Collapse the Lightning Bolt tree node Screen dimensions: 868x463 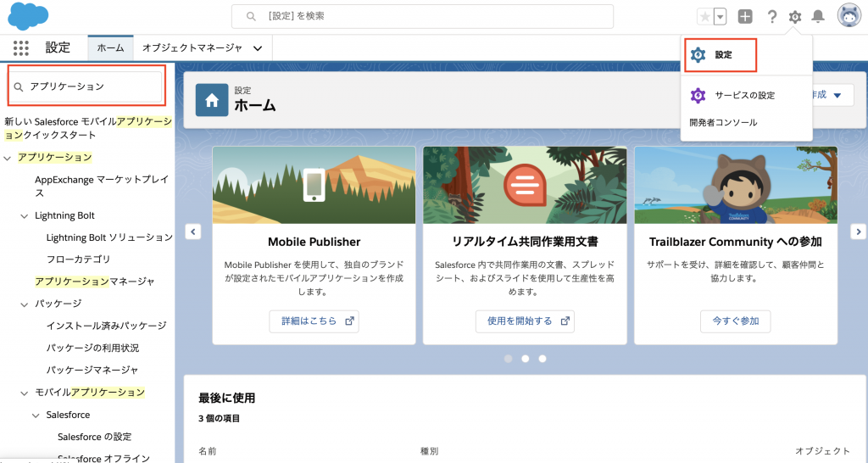[x=25, y=216]
